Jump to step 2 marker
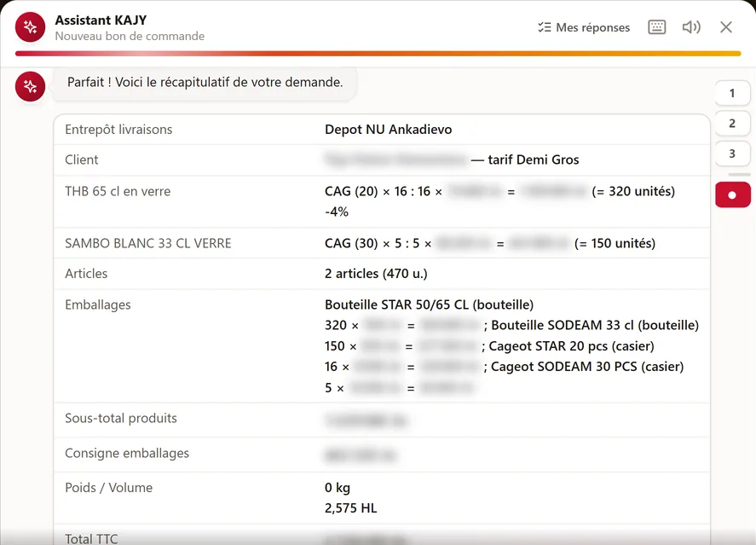This screenshot has height=545, width=756. pyautogui.click(x=732, y=124)
